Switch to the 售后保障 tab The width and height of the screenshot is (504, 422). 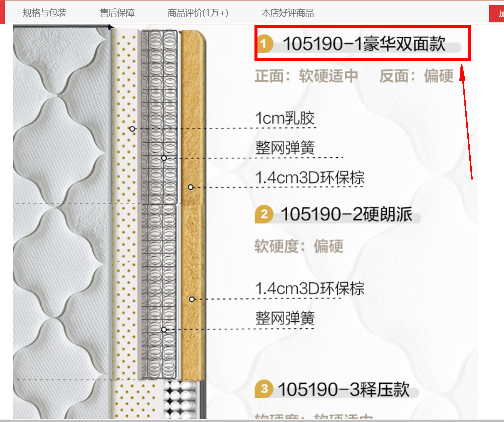coord(117,13)
